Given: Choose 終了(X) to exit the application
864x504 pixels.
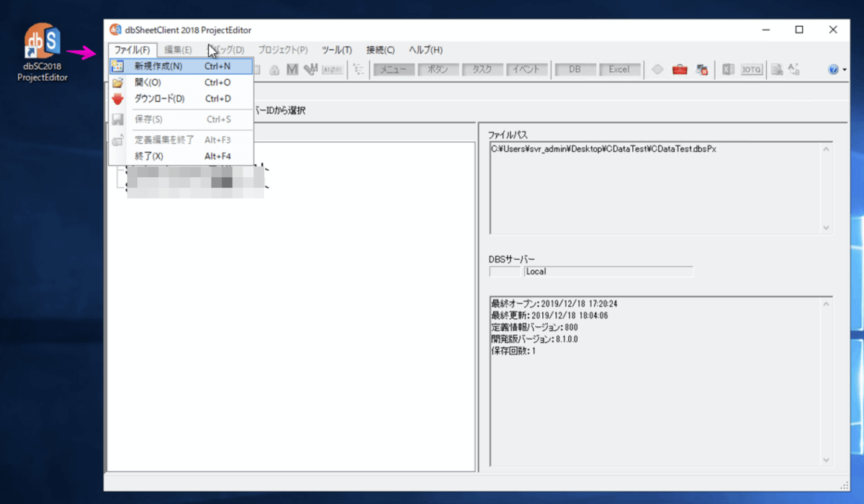Looking at the screenshot, I should 181,156.
